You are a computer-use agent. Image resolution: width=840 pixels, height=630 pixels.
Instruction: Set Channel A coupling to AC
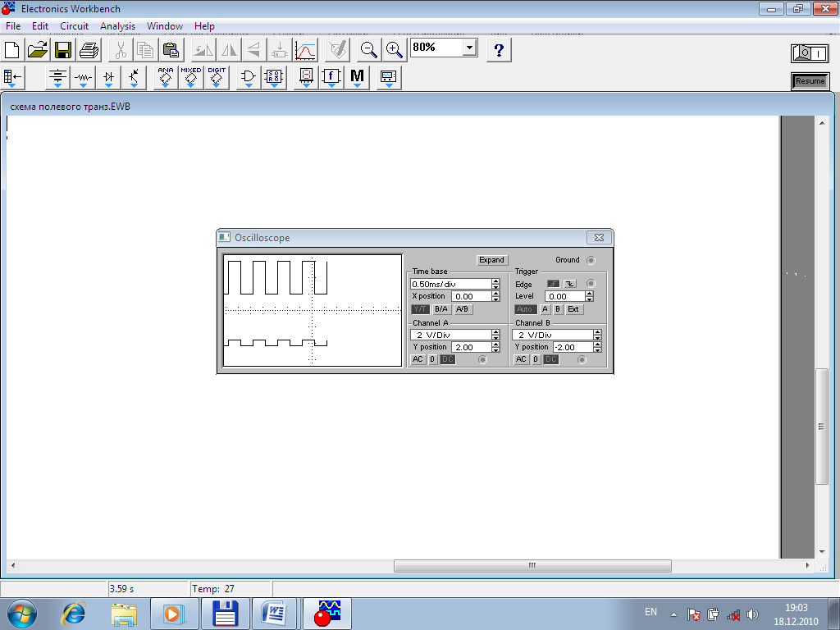click(418, 359)
